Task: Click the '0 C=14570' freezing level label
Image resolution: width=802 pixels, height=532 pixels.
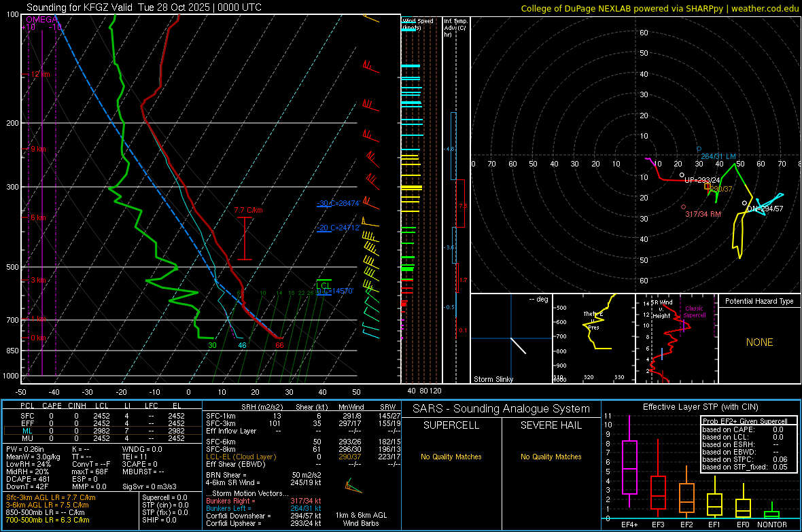Action: click(x=335, y=291)
